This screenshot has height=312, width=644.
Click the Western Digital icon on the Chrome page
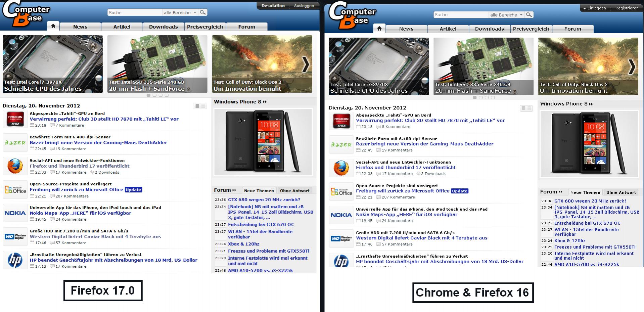(341, 238)
